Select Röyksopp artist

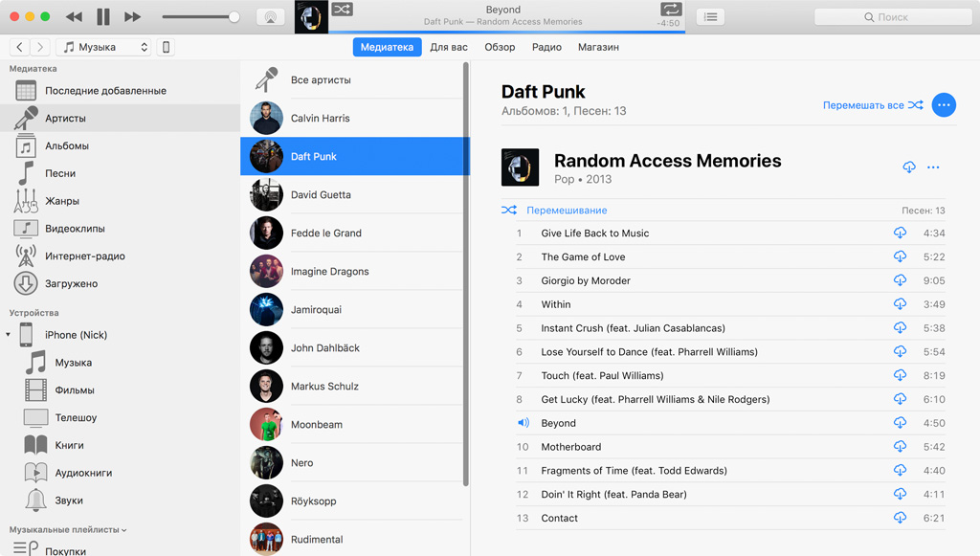click(352, 501)
